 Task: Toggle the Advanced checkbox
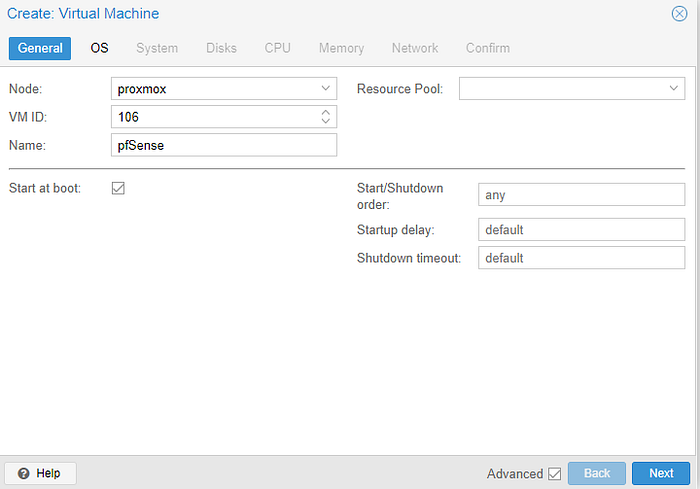click(x=554, y=473)
